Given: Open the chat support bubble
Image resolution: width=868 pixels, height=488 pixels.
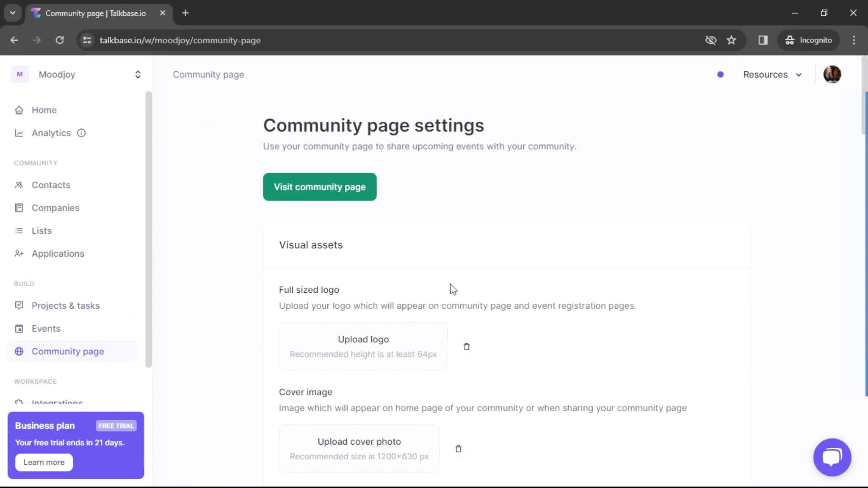Looking at the screenshot, I should 832,457.
